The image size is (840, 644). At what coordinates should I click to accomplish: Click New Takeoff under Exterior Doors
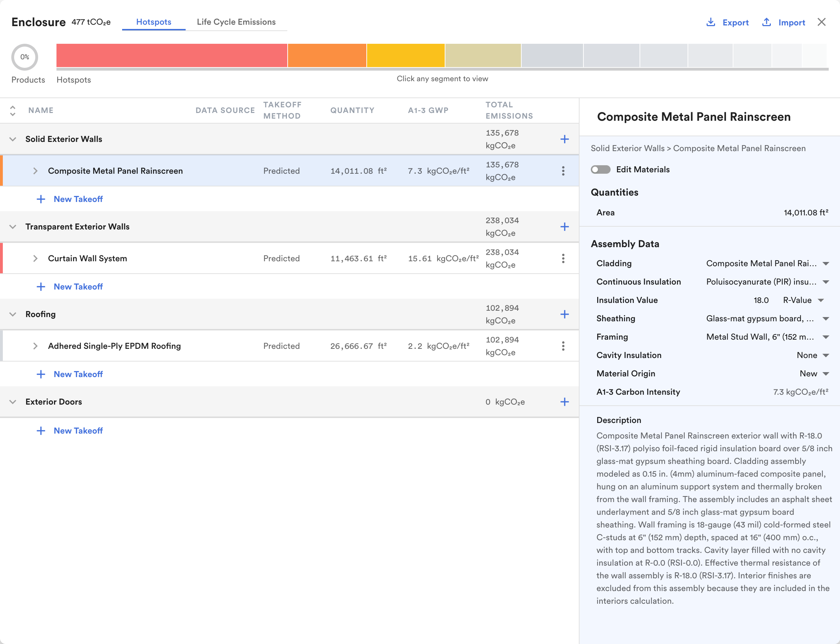click(70, 431)
